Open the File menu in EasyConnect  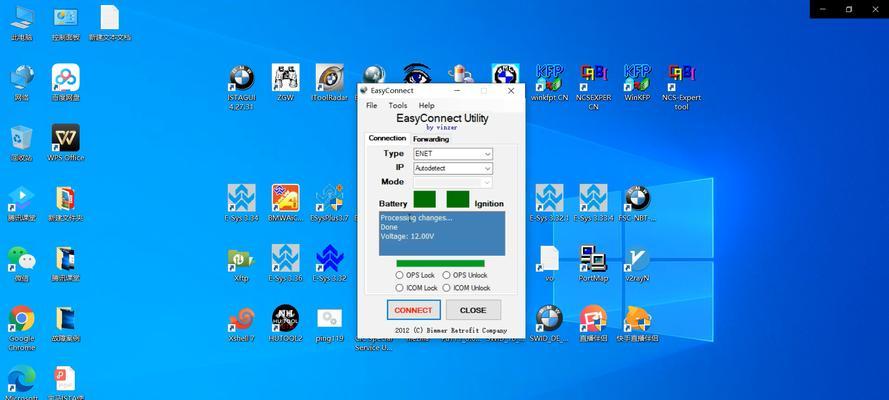[x=371, y=105]
